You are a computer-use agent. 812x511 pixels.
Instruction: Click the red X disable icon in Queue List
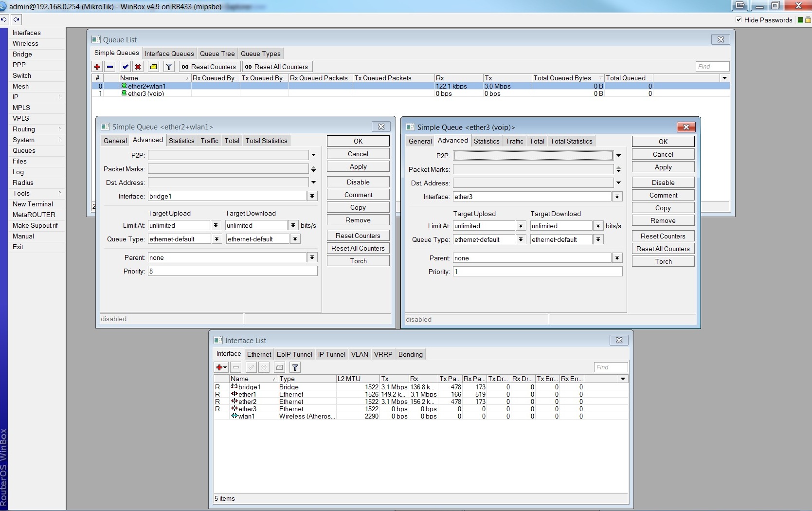[x=138, y=67]
